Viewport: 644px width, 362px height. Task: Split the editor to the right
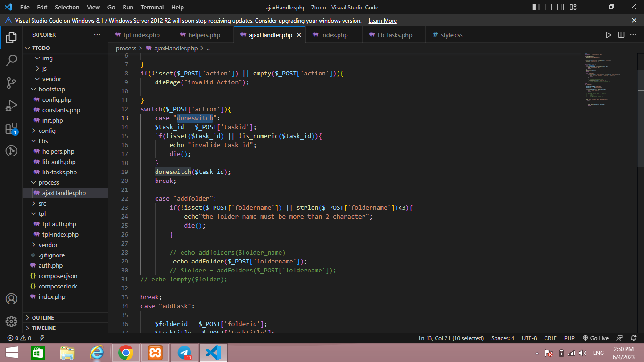[621, 35]
